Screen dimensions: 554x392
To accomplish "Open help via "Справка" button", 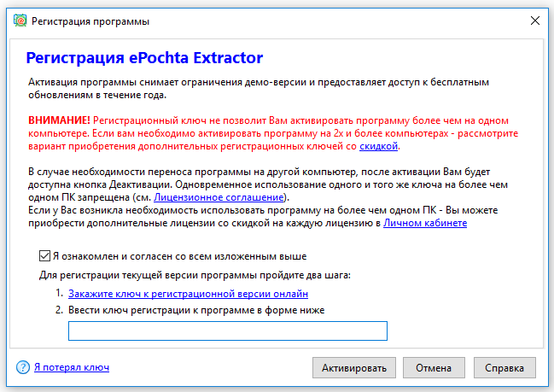I will [x=504, y=367].
